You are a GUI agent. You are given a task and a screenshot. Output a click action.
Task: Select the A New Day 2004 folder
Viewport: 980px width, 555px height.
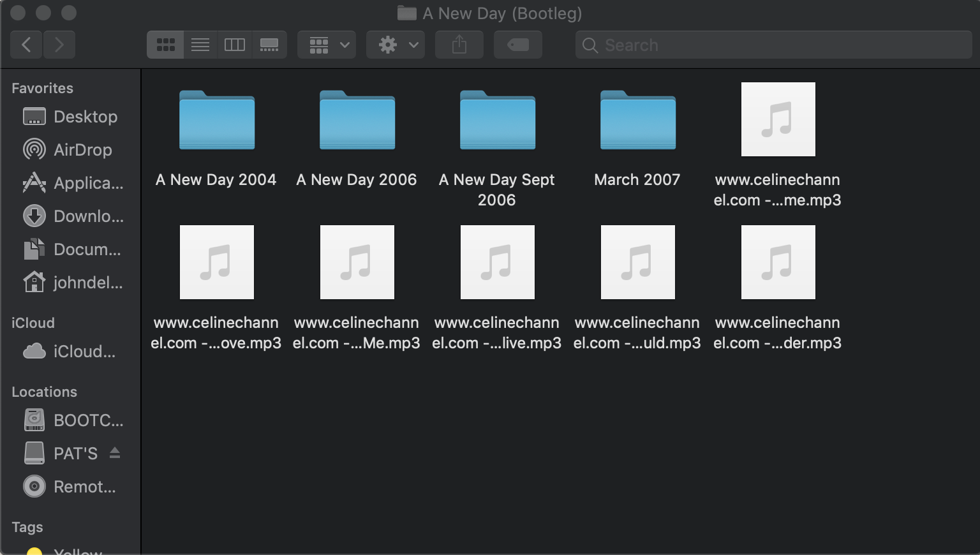(x=217, y=121)
